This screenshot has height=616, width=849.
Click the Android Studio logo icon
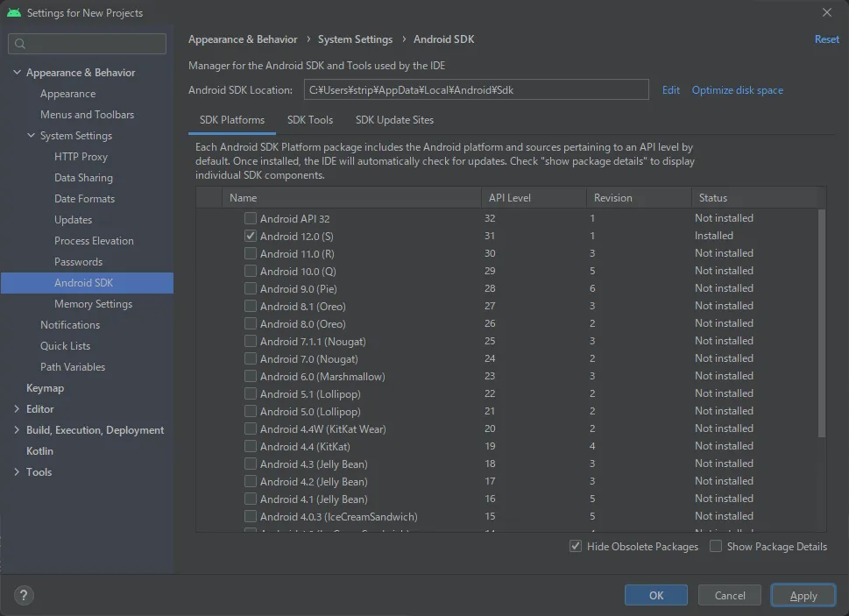[13, 13]
